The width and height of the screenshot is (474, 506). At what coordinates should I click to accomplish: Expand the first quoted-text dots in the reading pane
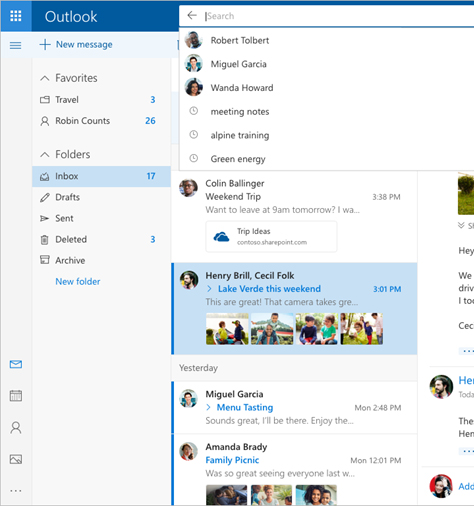coord(468,351)
